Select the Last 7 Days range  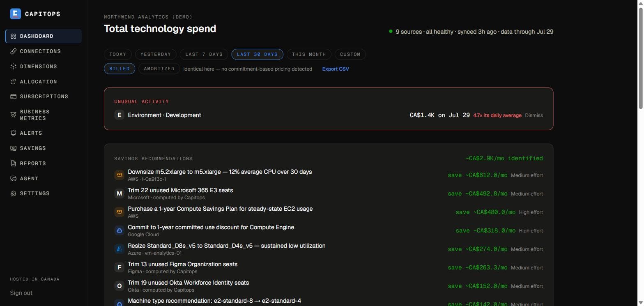(204, 54)
